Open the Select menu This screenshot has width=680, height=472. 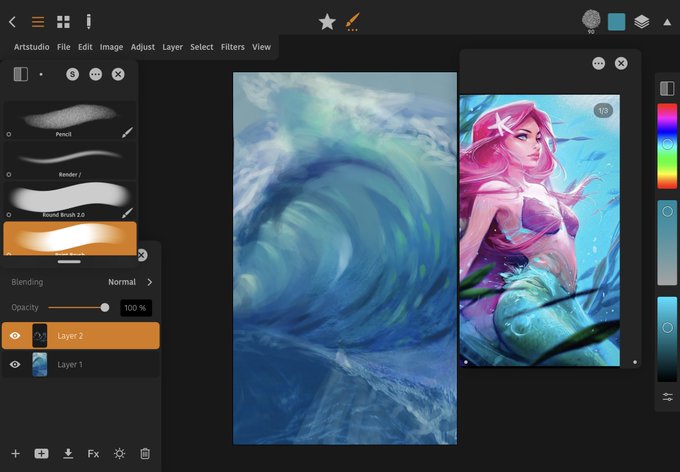point(202,47)
